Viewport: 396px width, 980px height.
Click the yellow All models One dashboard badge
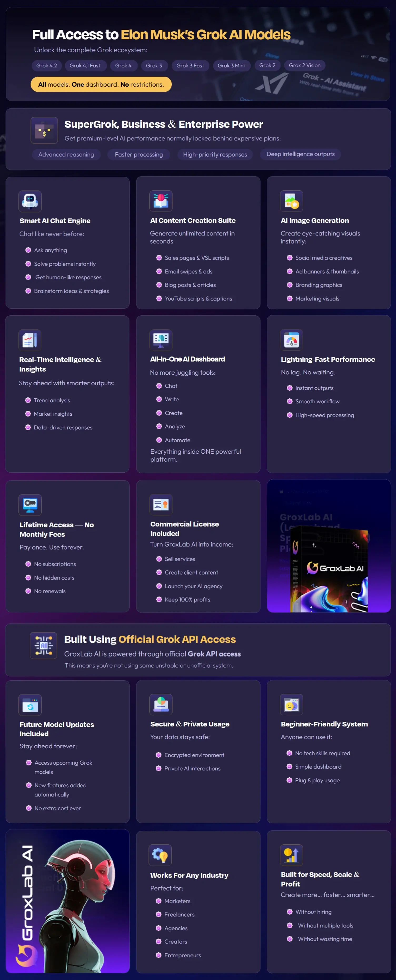(x=101, y=85)
